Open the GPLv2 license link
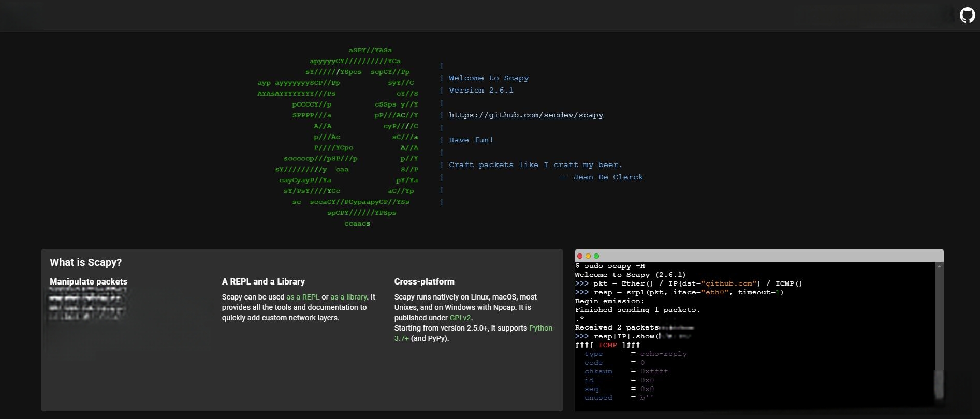 460,318
